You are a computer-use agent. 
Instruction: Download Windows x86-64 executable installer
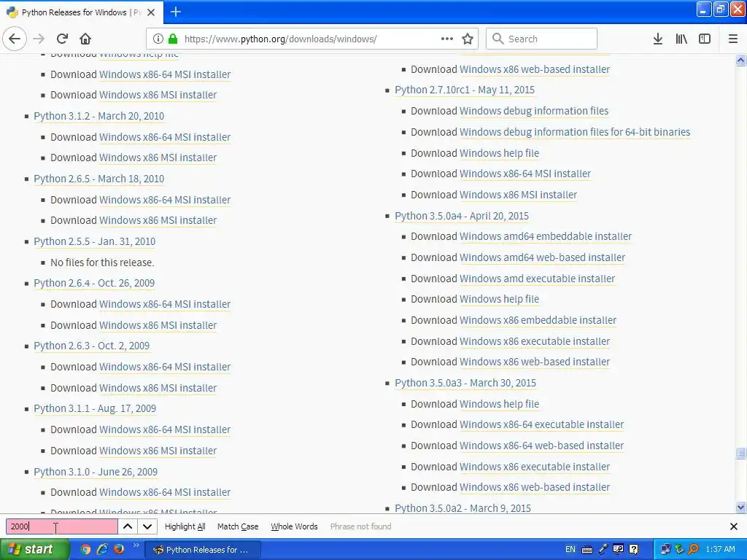[x=542, y=425]
